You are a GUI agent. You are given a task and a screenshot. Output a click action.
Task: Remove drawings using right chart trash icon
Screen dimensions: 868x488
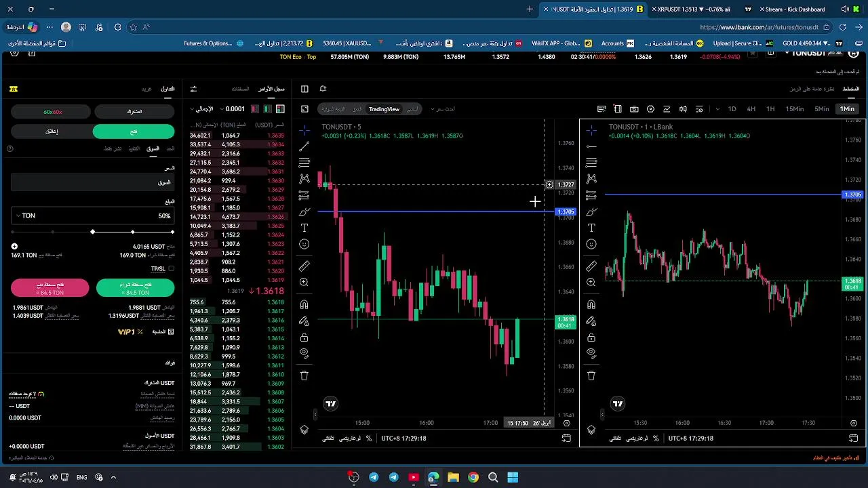591,375
